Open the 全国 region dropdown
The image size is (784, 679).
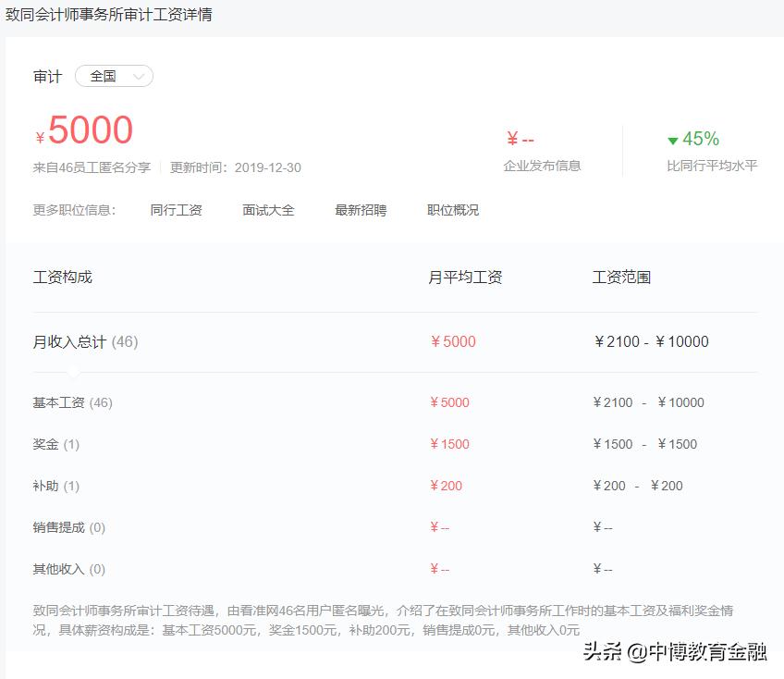113,76
